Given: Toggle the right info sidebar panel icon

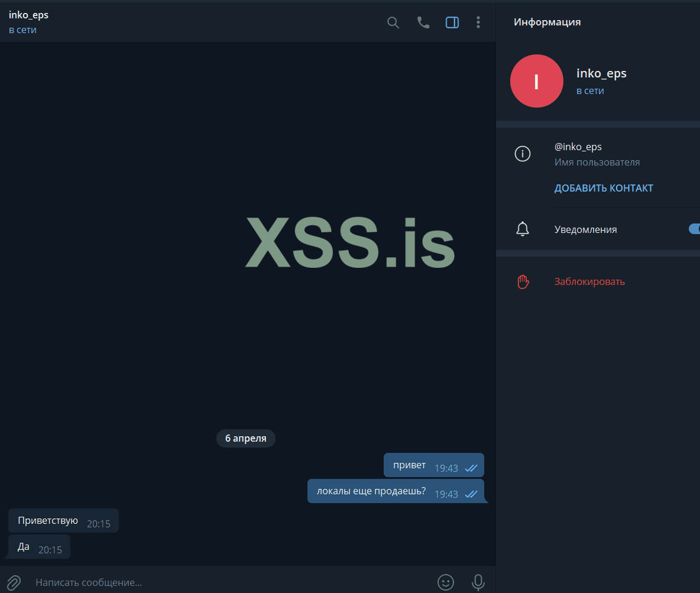Looking at the screenshot, I should pos(452,22).
